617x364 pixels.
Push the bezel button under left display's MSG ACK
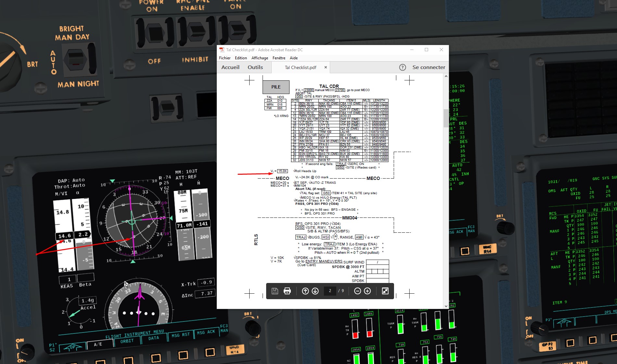point(210,352)
